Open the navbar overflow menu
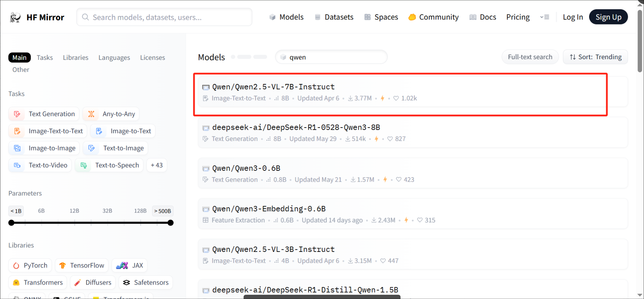The image size is (644, 299). coord(545,17)
